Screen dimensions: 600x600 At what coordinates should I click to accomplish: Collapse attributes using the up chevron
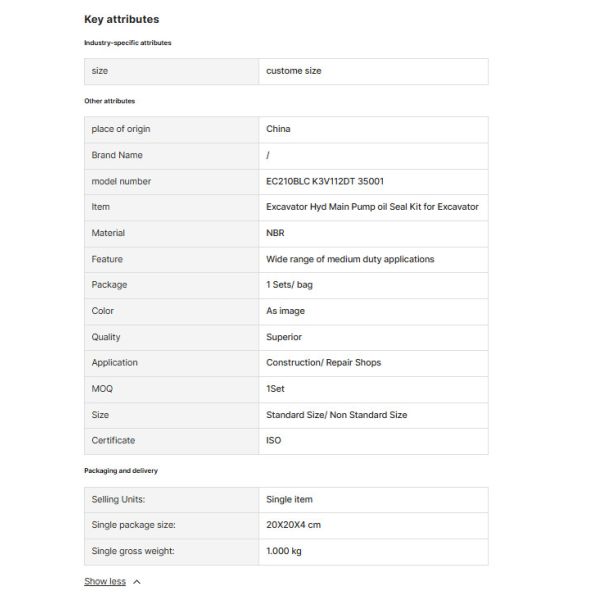tap(137, 581)
